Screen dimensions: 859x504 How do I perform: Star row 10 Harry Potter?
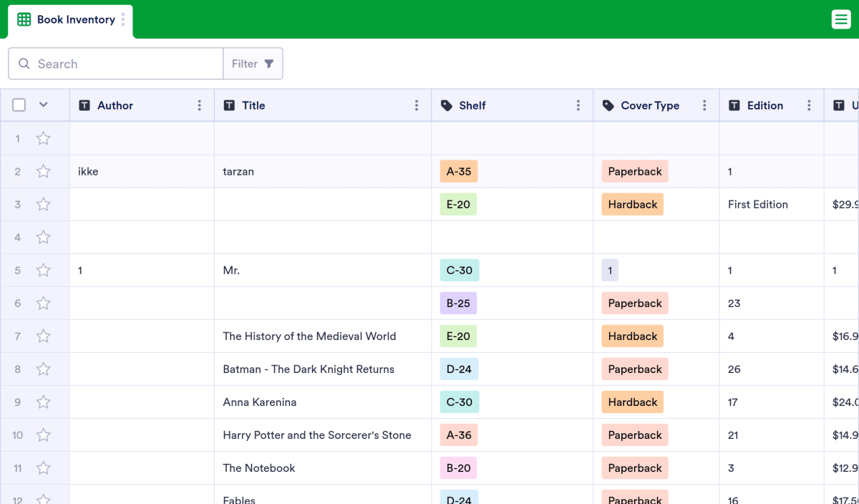[x=44, y=435]
